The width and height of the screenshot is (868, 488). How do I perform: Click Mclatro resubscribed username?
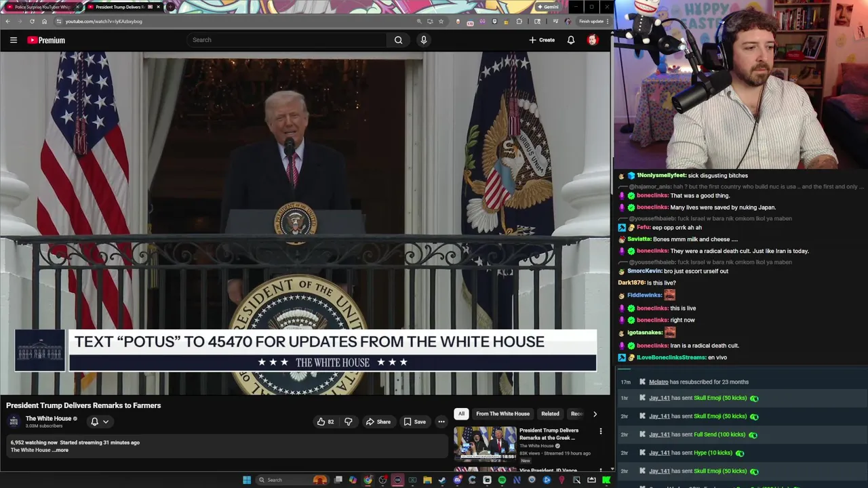658,382
